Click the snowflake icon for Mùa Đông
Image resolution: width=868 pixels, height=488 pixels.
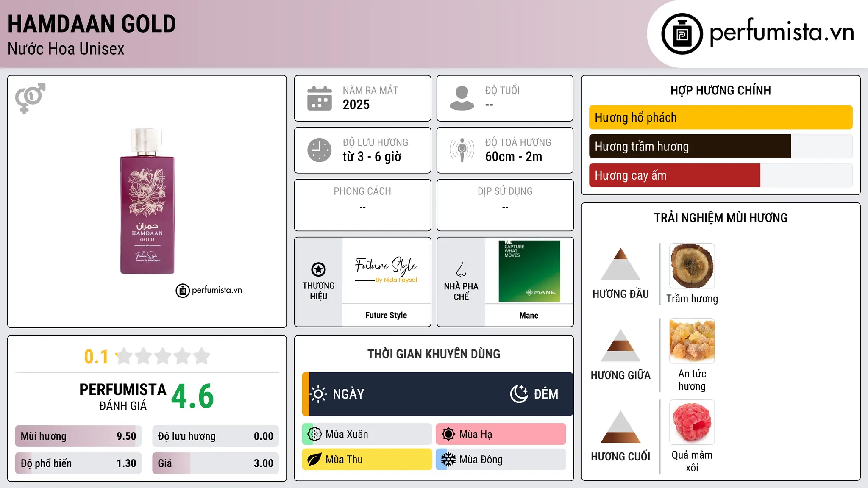tap(448, 460)
